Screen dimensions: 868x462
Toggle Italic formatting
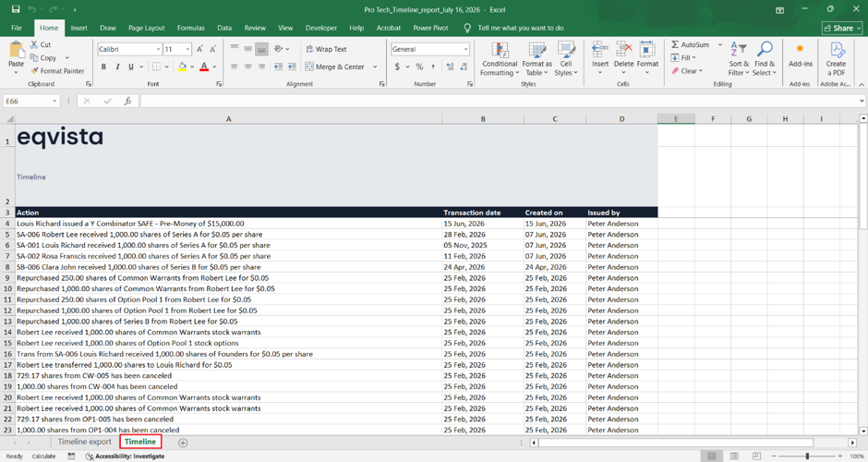117,67
